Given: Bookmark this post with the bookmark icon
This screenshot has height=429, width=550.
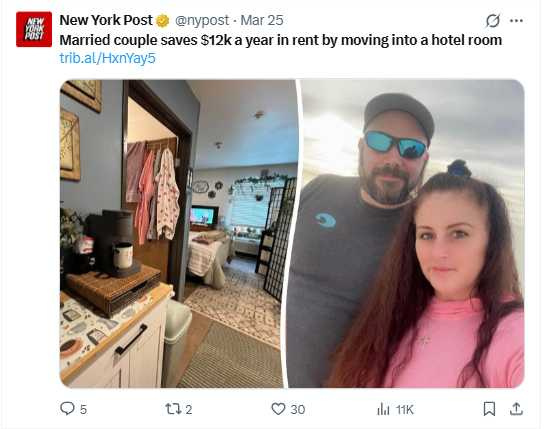Looking at the screenshot, I should (489, 409).
